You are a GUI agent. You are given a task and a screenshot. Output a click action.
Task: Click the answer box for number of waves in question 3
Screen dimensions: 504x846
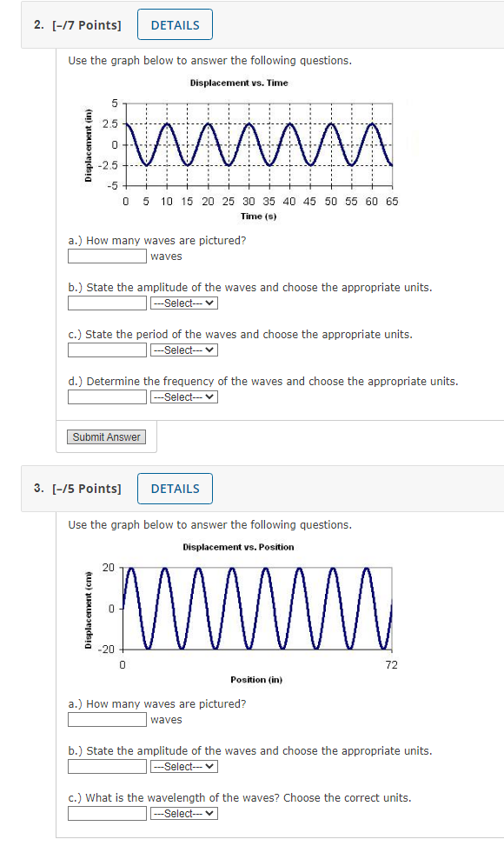click(x=106, y=719)
